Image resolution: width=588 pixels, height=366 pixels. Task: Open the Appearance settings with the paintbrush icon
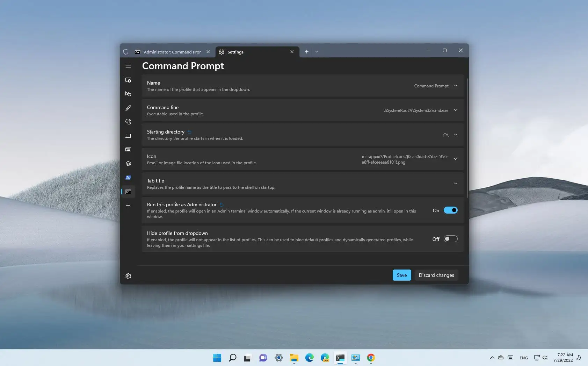pos(128,108)
